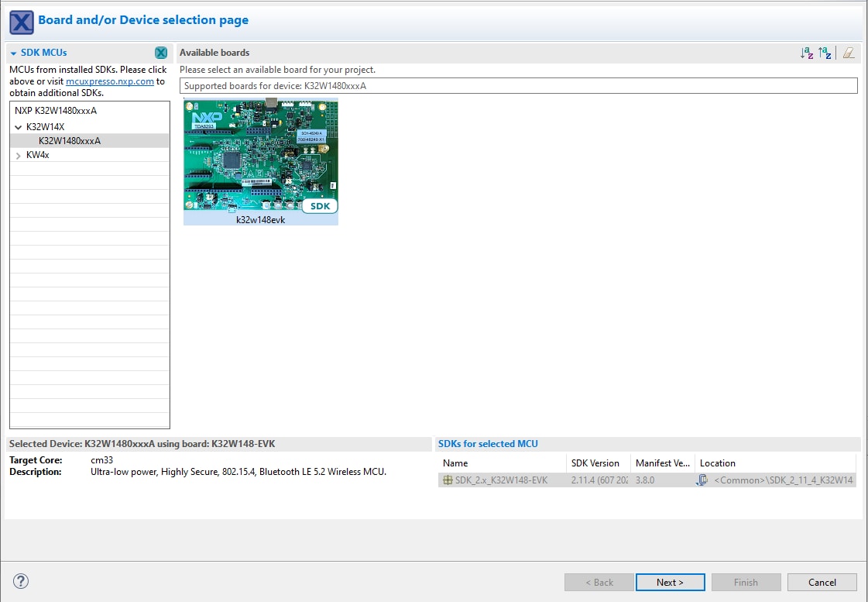This screenshot has width=868, height=602.
Task: Open the Help question mark icon
Action: [21, 581]
